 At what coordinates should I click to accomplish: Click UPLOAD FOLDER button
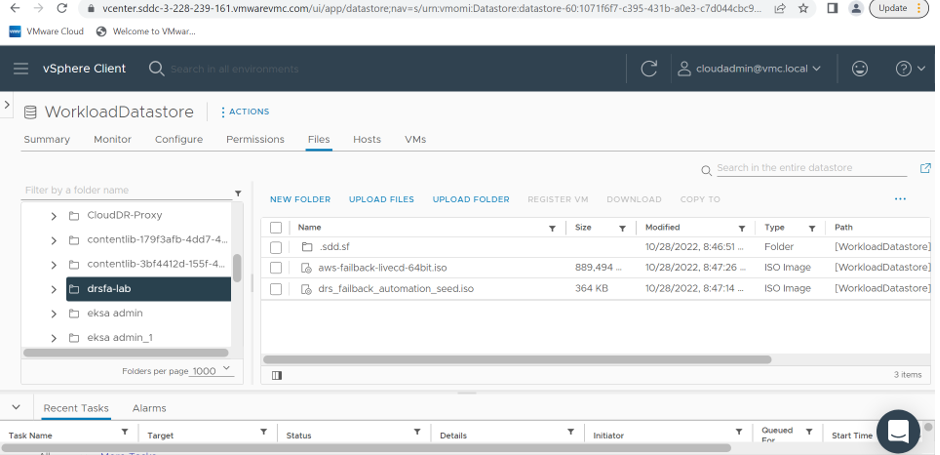click(471, 199)
